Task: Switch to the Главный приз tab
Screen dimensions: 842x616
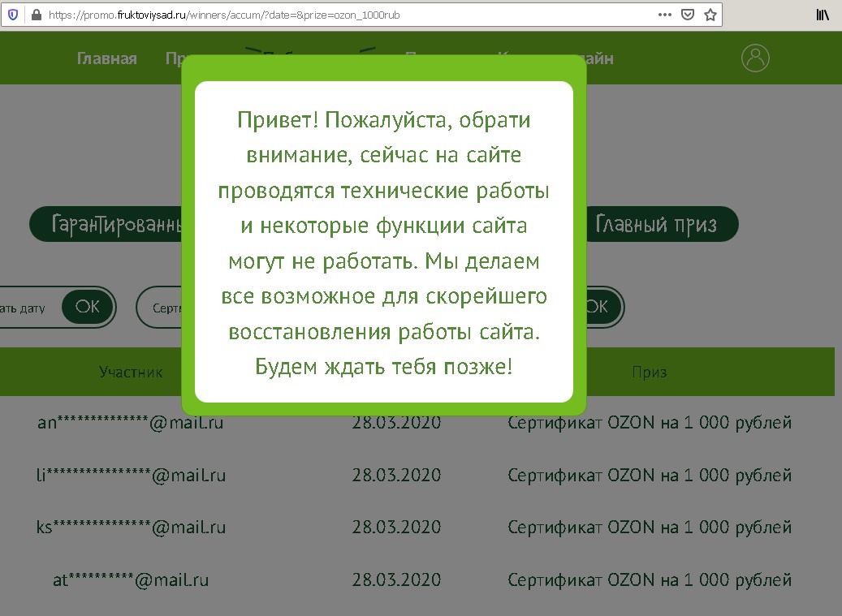Action: pyautogui.click(x=656, y=224)
